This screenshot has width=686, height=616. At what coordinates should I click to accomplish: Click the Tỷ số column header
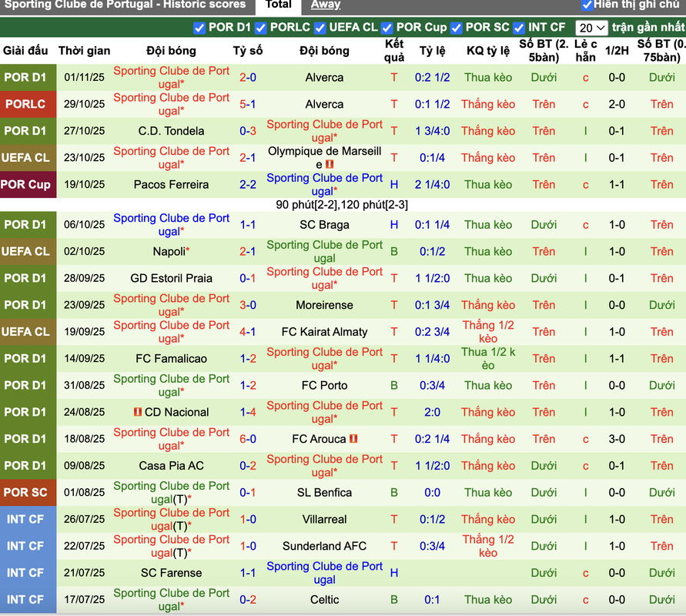point(248,51)
